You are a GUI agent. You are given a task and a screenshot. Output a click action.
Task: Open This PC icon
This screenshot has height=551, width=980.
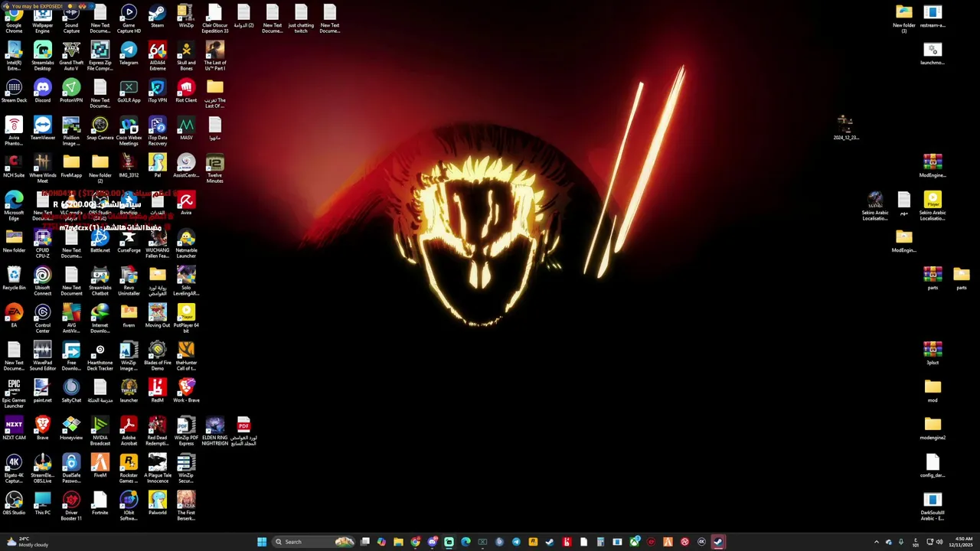pos(43,504)
